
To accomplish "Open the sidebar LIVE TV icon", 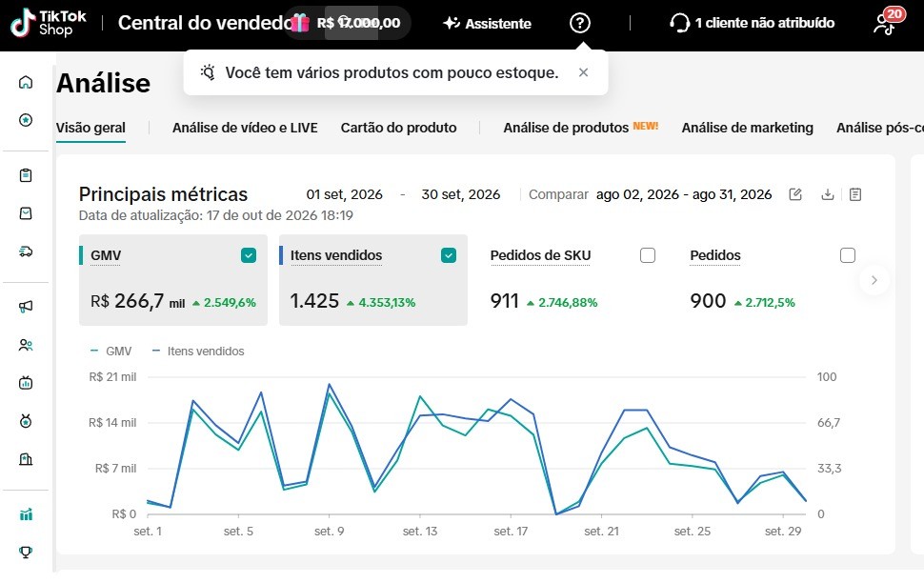I will click(26, 383).
